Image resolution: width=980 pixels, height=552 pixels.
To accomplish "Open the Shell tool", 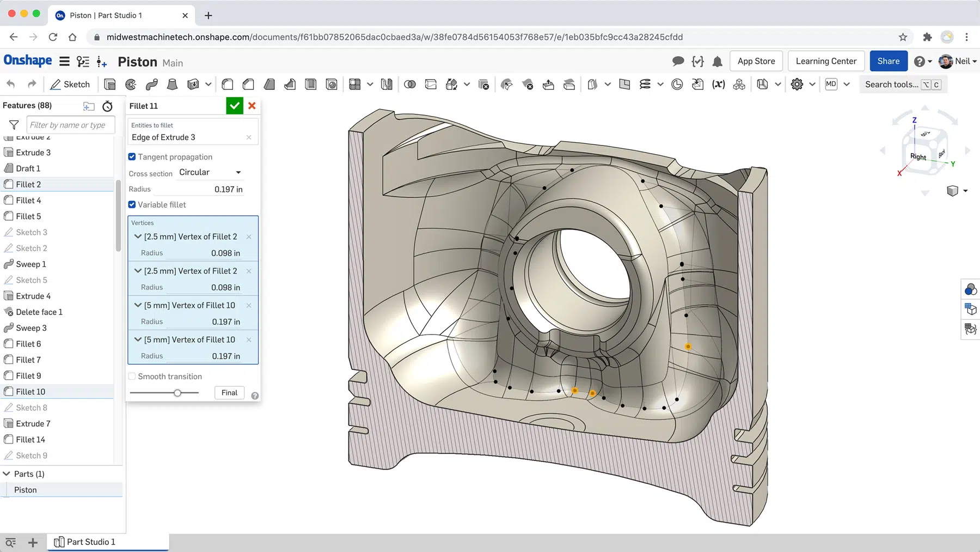I will (x=311, y=84).
